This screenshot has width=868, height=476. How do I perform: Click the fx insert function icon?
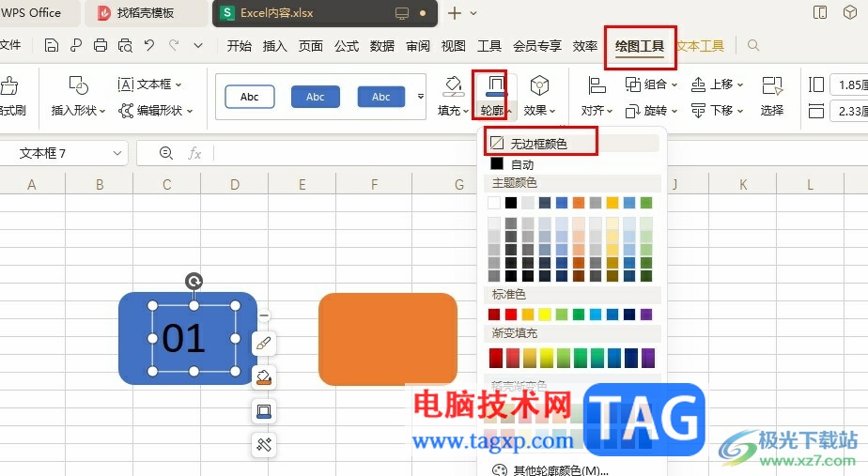[194, 153]
